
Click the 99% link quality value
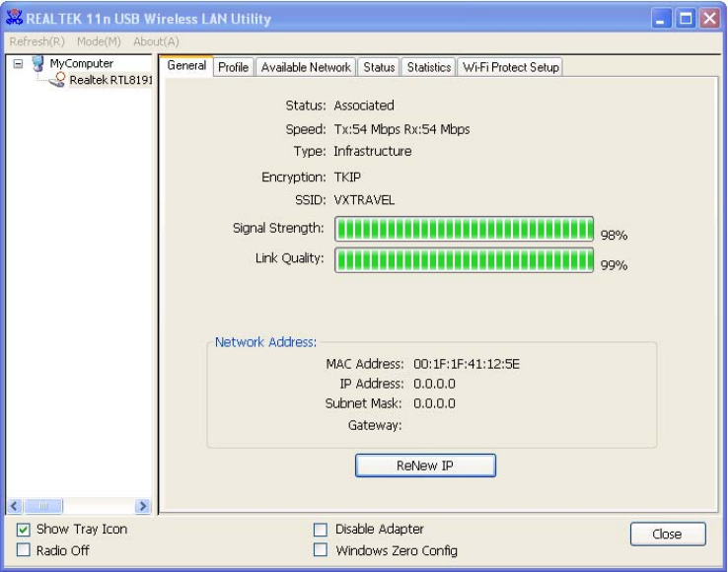(x=614, y=265)
